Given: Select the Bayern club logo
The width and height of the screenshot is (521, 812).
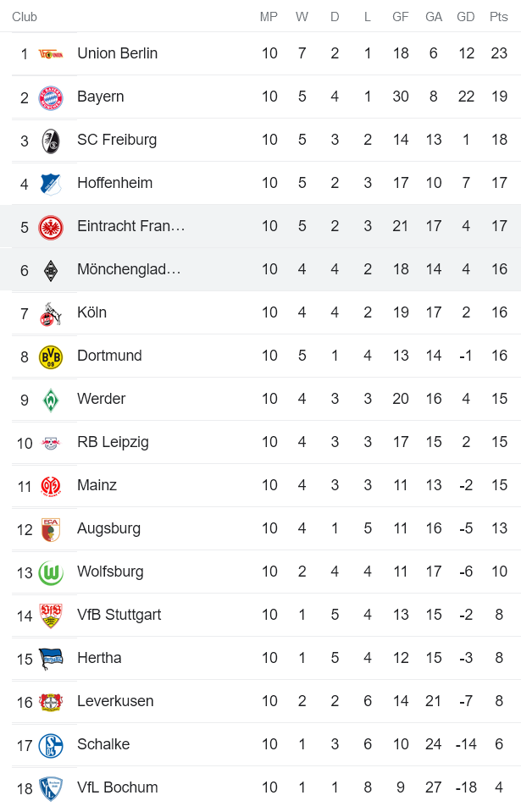Looking at the screenshot, I should [49, 96].
